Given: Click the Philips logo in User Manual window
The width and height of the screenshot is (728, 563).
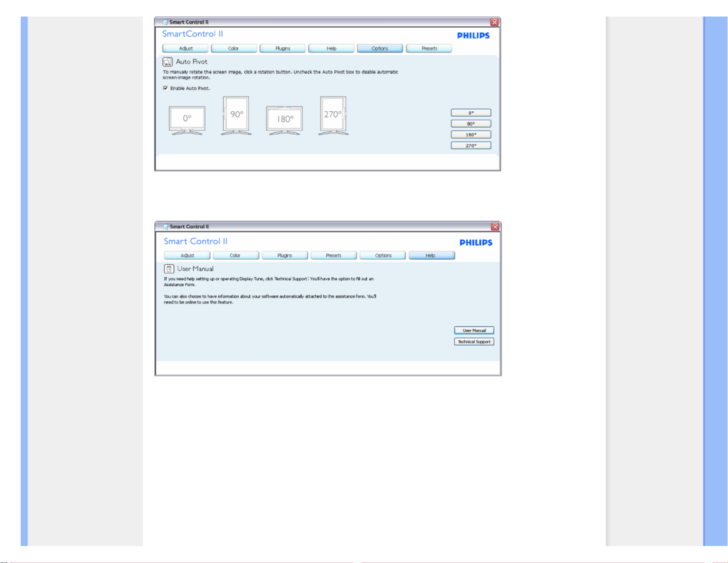Looking at the screenshot, I should click(476, 243).
